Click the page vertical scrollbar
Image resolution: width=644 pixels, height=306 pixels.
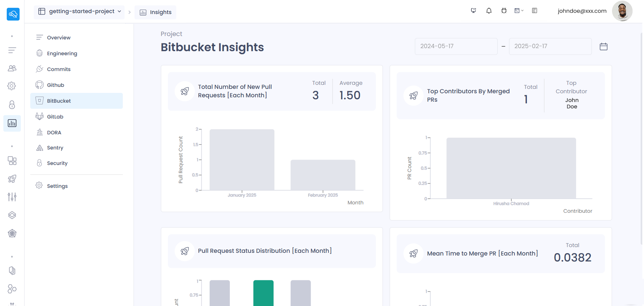(x=642, y=138)
